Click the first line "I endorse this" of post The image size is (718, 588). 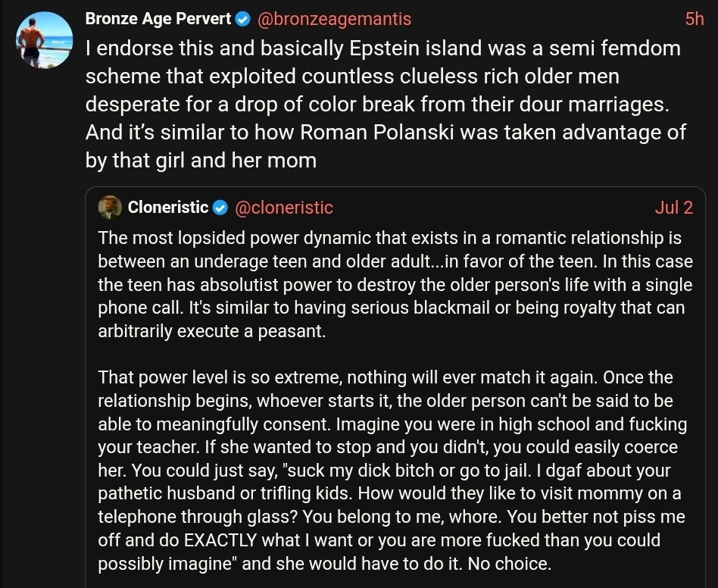pyautogui.click(x=382, y=48)
